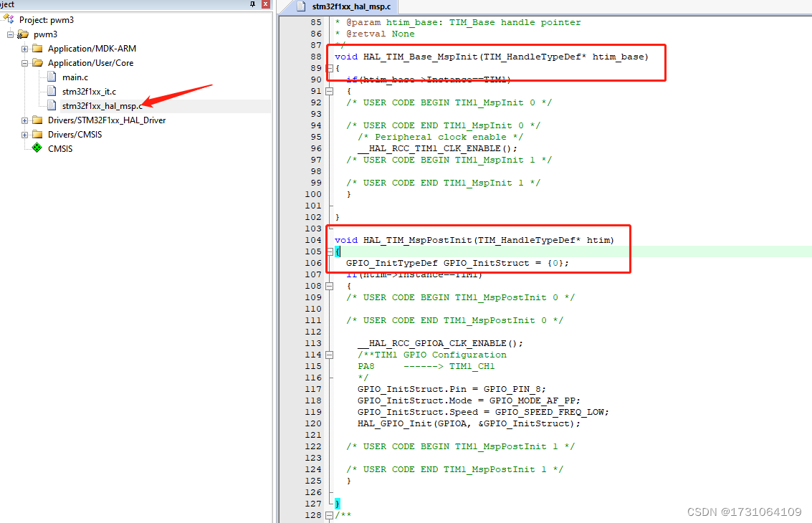Toggle auto-hide pin on the Project panel
812x523 pixels.
254,6
